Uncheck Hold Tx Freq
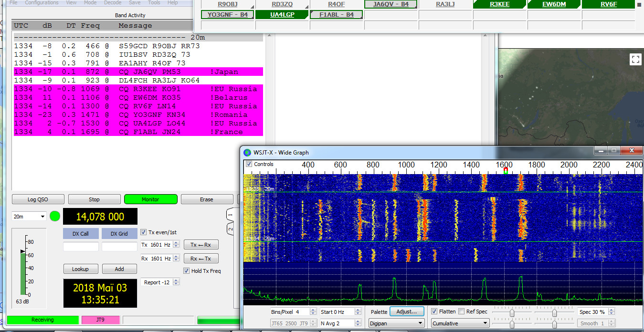 pos(186,270)
